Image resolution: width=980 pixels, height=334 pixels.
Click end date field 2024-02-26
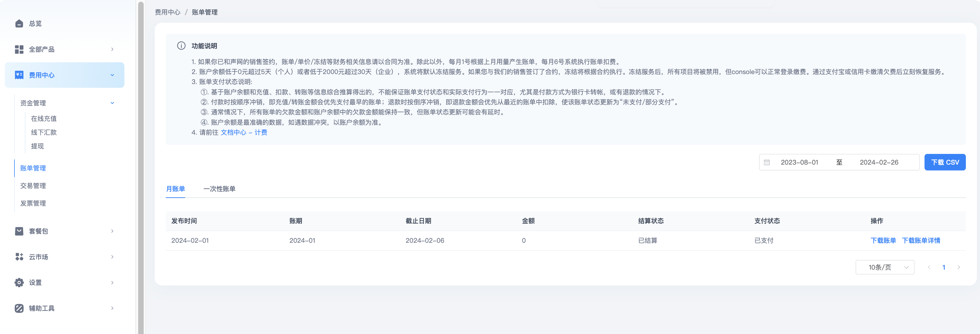879,162
